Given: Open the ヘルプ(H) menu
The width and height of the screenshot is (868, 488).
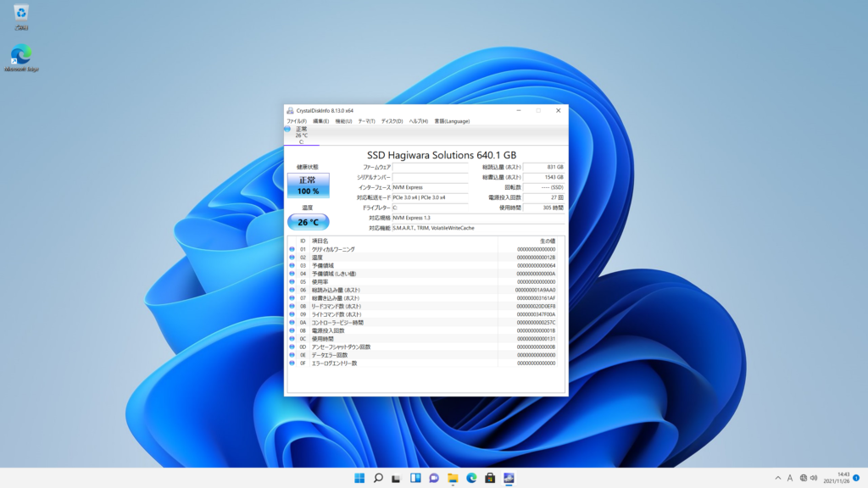Looking at the screenshot, I should tap(418, 121).
